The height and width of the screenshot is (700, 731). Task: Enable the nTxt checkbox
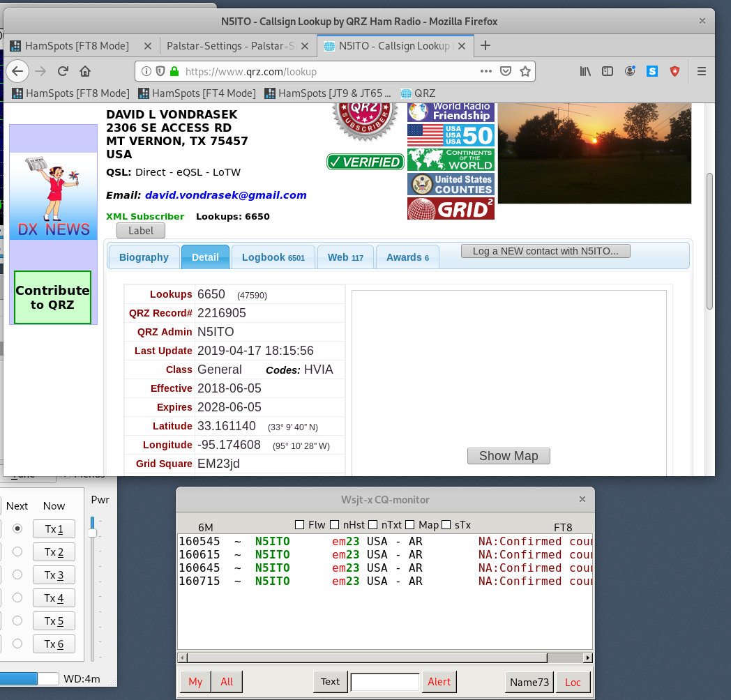(372, 525)
